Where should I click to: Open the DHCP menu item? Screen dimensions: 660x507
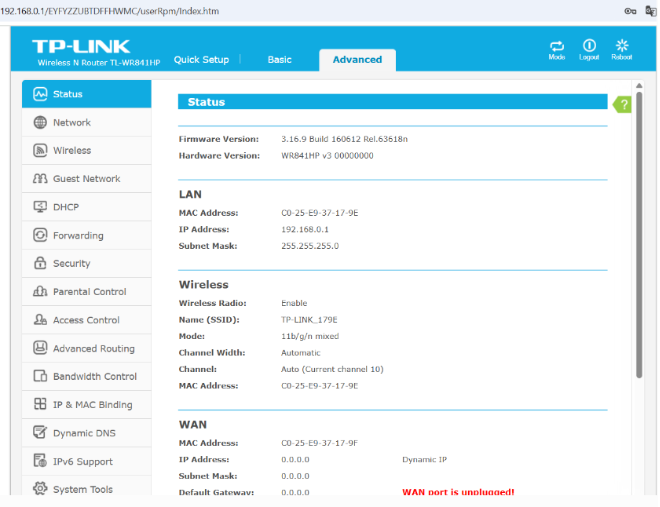point(66,207)
